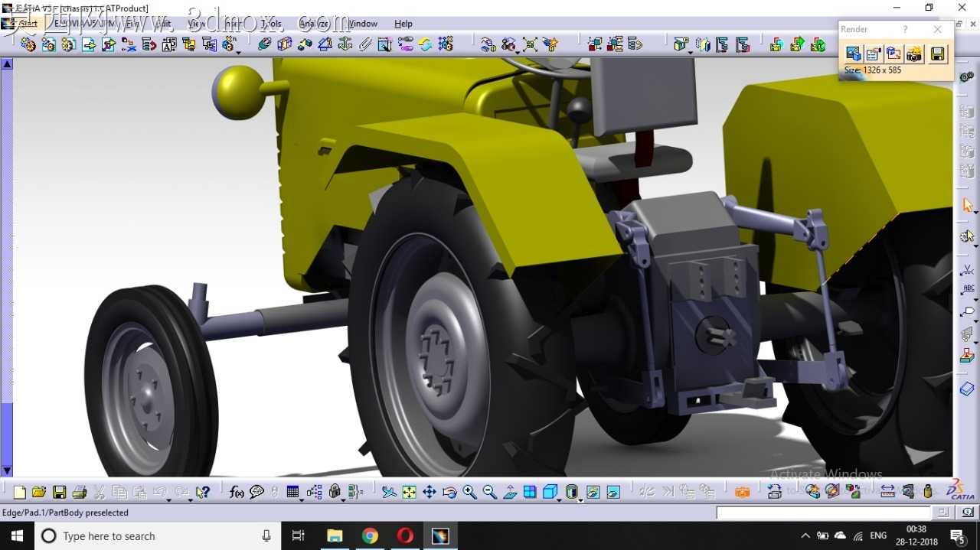
Task: Open the Start menu in CATIA
Action: 29,24
